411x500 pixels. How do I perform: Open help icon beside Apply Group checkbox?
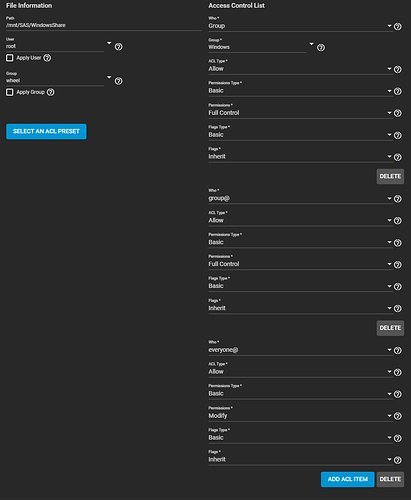click(x=50, y=92)
